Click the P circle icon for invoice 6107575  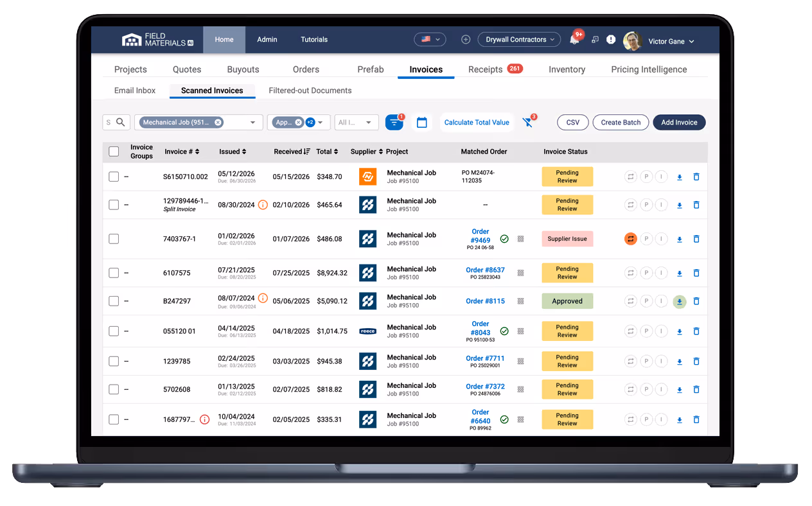coord(646,273)
